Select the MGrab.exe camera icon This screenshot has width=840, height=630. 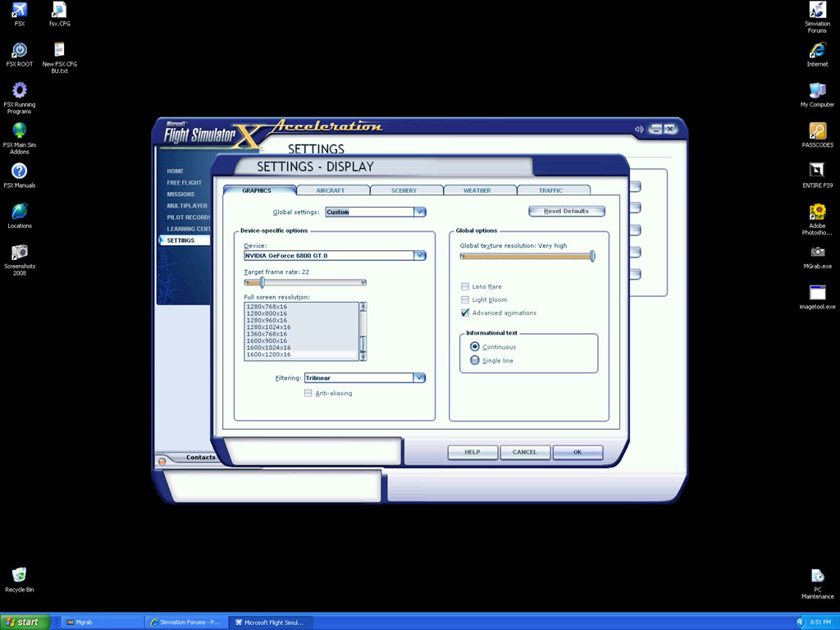(818, 253)
